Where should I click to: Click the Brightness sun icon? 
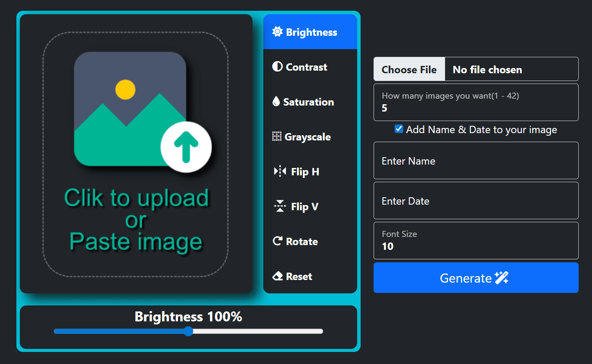[277, 31]
